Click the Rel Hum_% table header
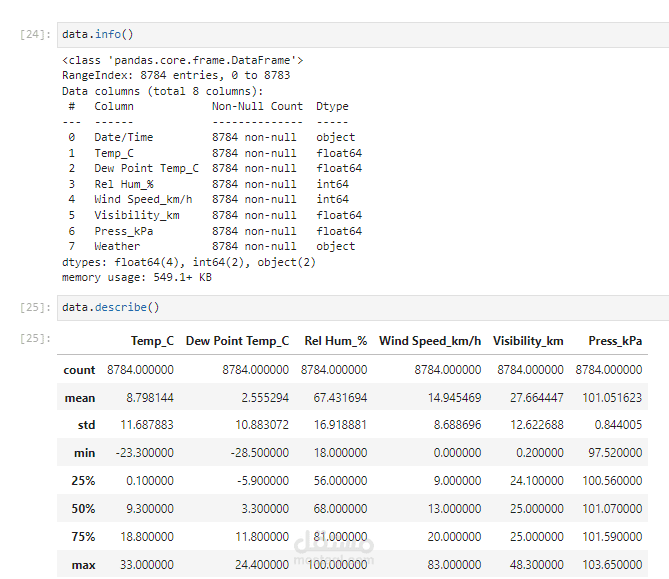The height and width of the screenshot is (579, 669). coord(336,341)
